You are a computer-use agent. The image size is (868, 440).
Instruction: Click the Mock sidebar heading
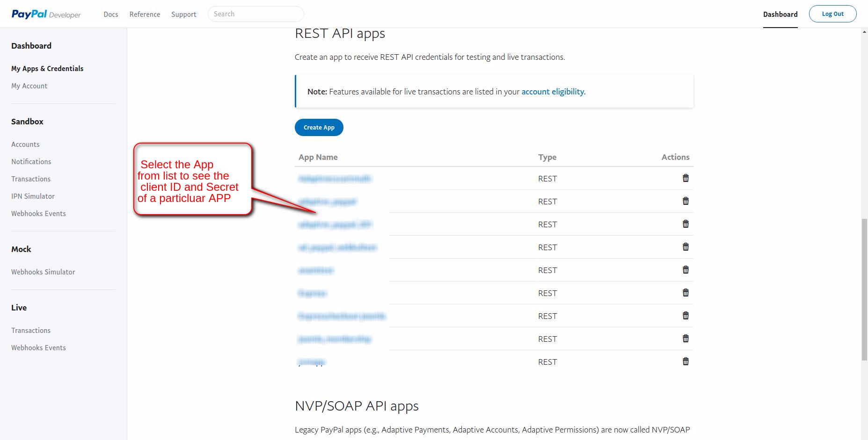21,249
